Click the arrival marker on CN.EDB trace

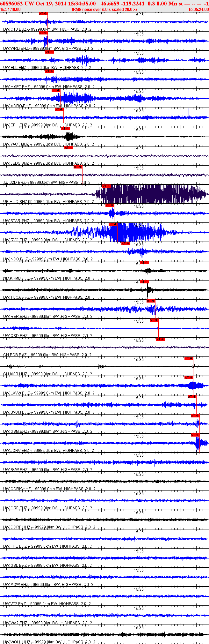(x=161, y=339)
